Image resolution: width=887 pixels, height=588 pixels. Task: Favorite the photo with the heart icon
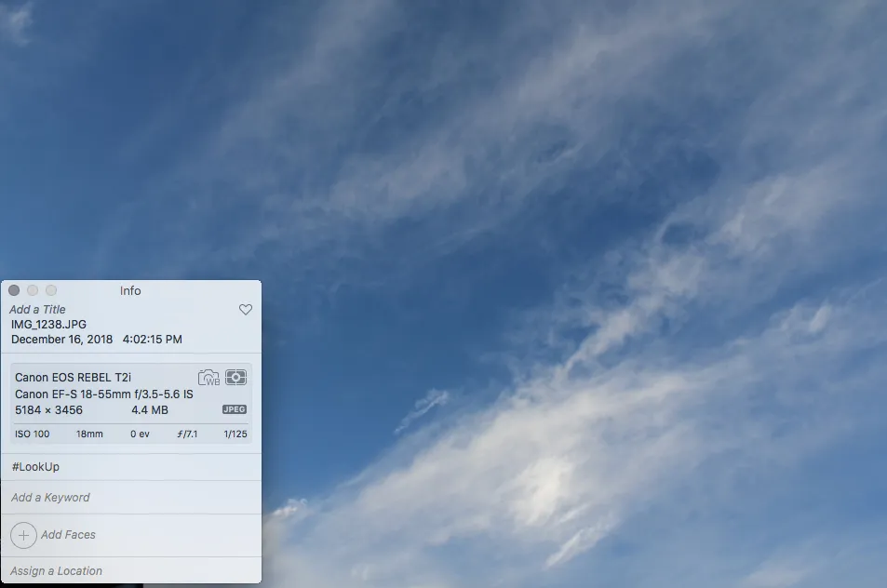coord(246,309)
